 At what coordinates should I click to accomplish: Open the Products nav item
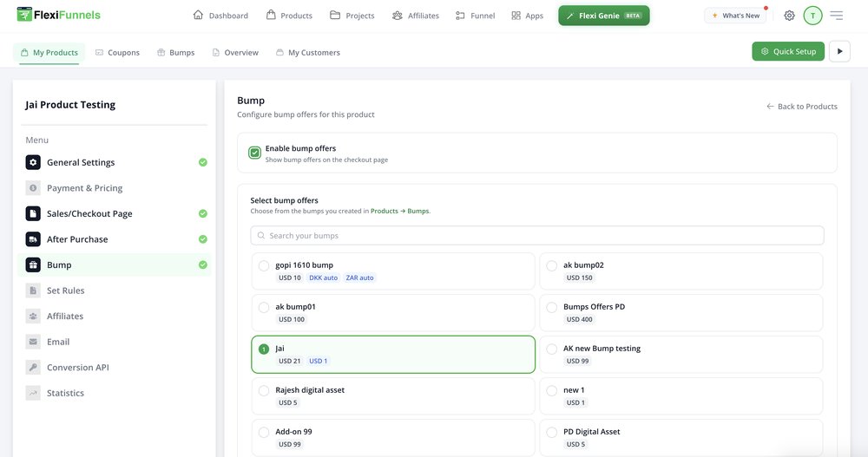[x=289, y=16]
